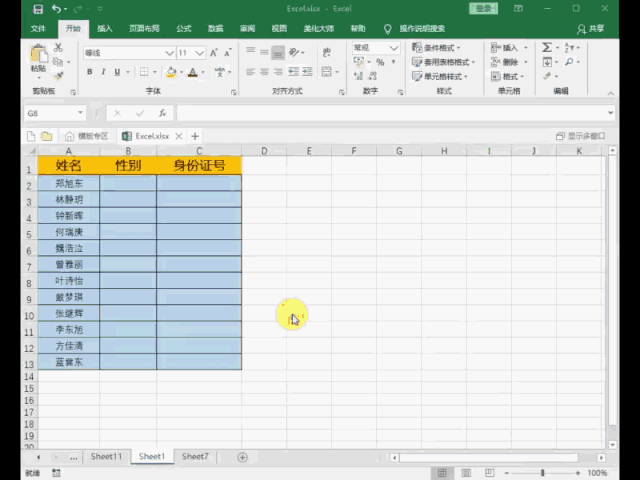The image size is (640, 480).
Task: Click the Name Box showing G8
Action: click(x=55, y=113)
